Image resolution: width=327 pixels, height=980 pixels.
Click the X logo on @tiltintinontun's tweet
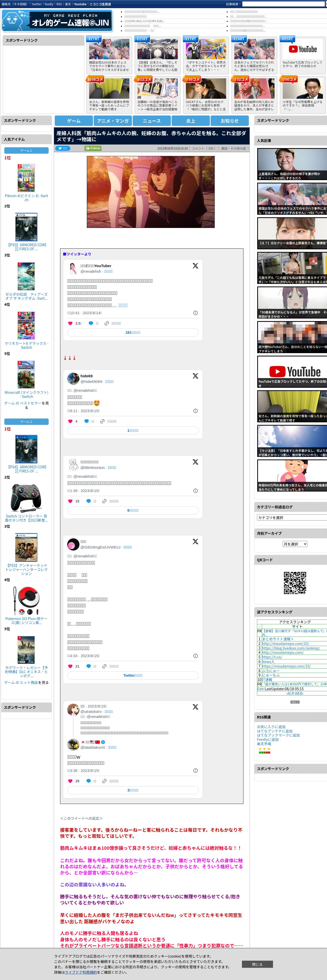click(195, 462)
